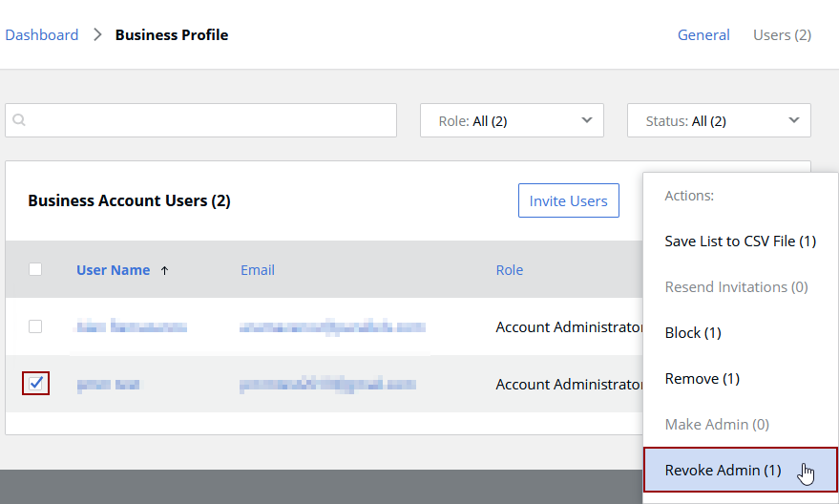Go to Dashboard breadcrumb link
This screenshot has width=839, height=504.
[x=42, y=35]
